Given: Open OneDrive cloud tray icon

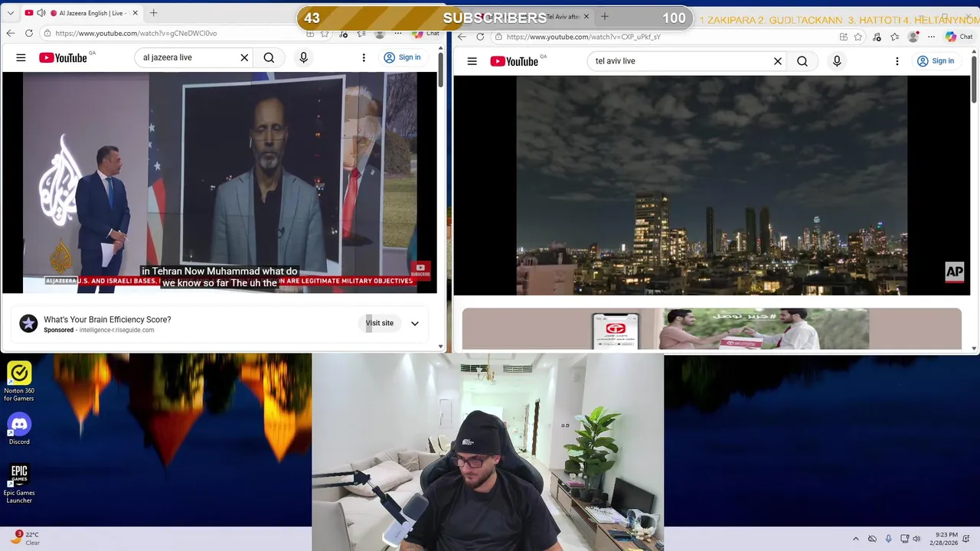Looking at the screenshot, I should [x=872, y=539].
